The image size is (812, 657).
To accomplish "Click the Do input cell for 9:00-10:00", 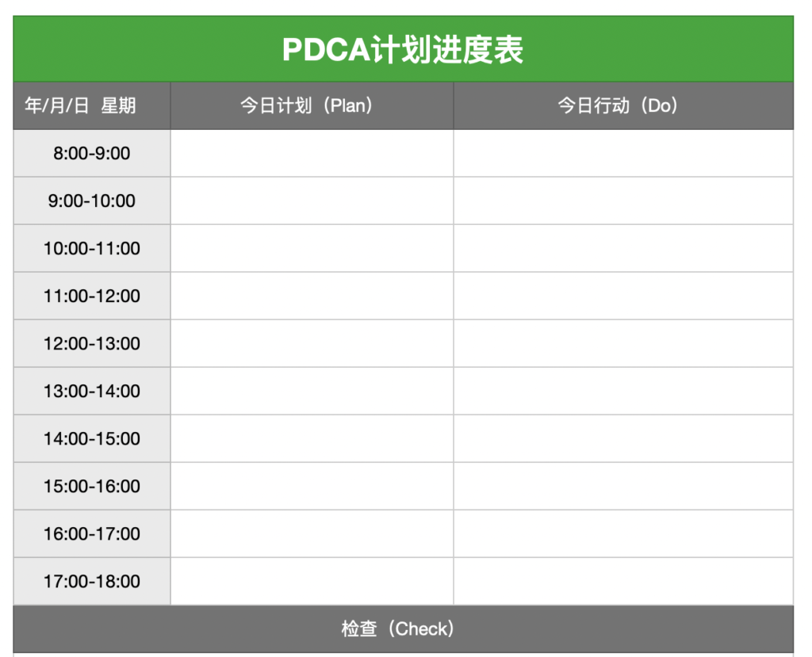I will click(x=623, y=201).
